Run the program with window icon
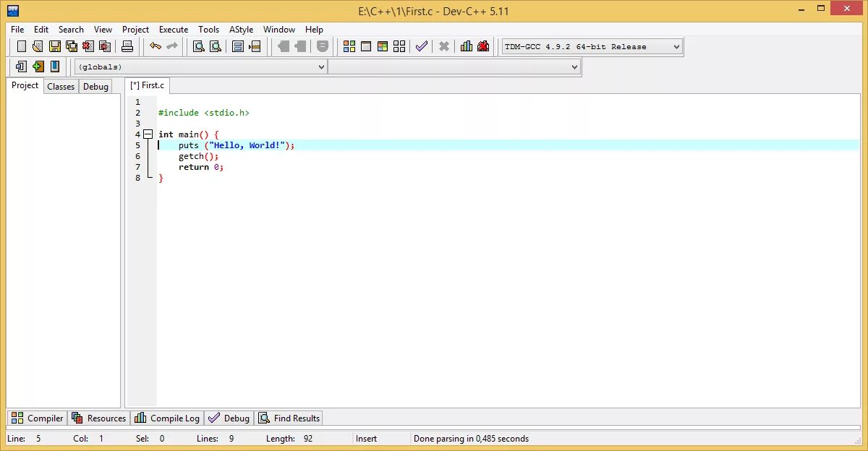The image size is (868, 451). click(x=366, y=46)
